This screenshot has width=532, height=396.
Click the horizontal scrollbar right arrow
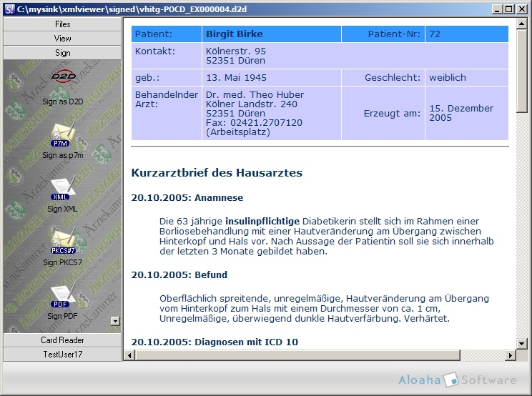511,355
